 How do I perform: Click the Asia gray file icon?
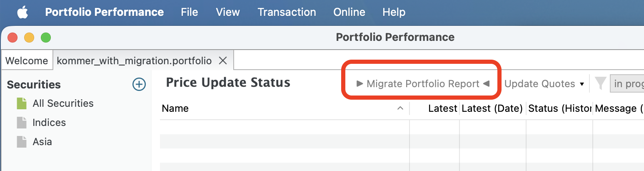coord(22,142)
